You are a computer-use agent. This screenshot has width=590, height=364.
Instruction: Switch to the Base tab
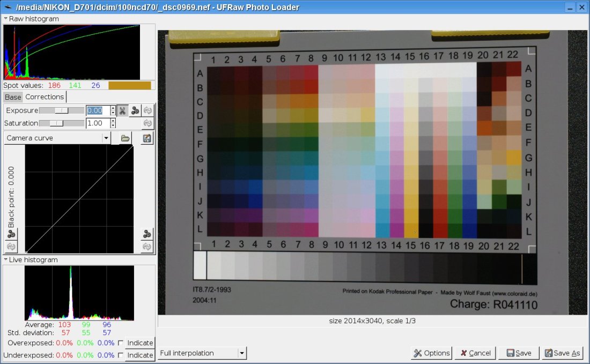click(x=13, y=97)
